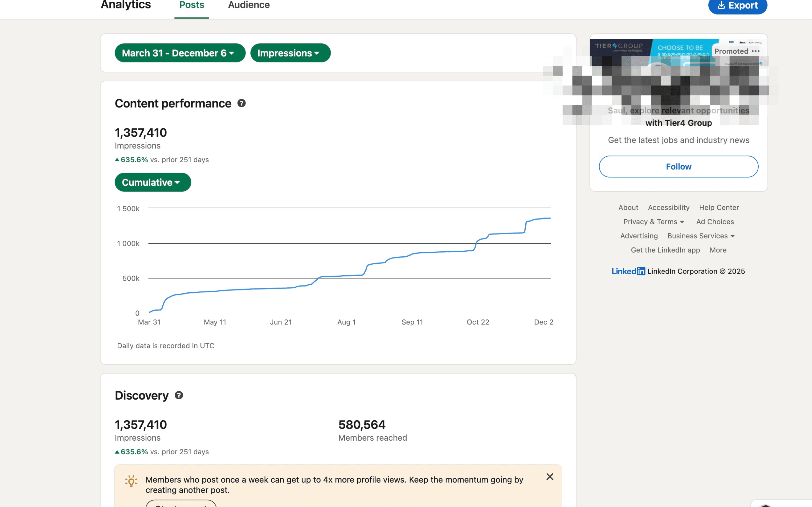812x507 pixels.
Task: Click the Ad Choices link
Action: tap(715, 222)
